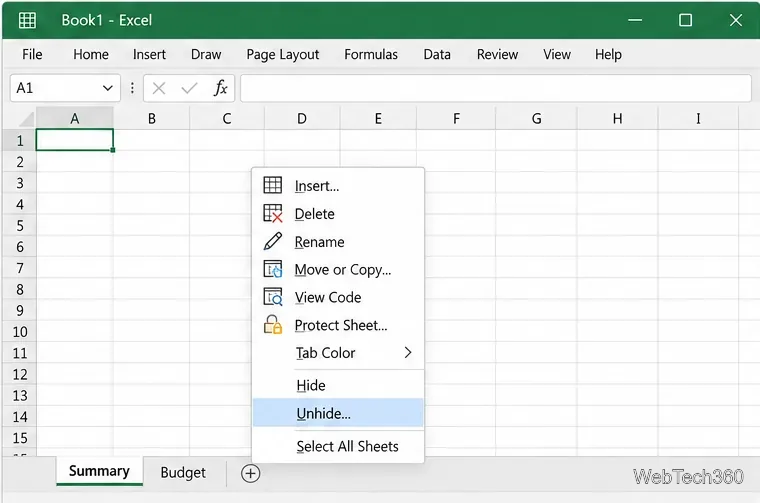This screenshot has width=760, height=503.
Task: Click the formula bar enter checkmark icon
Action: point(189,88)
